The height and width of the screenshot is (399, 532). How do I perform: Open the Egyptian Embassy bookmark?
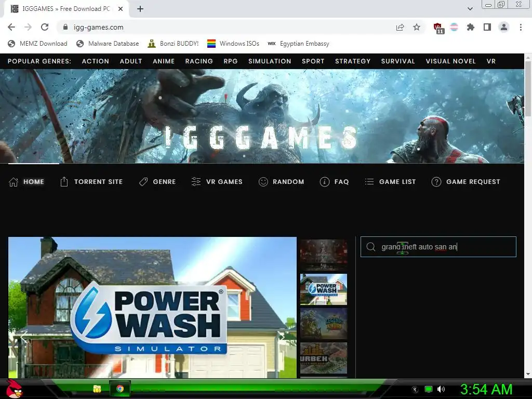[298, 44]
